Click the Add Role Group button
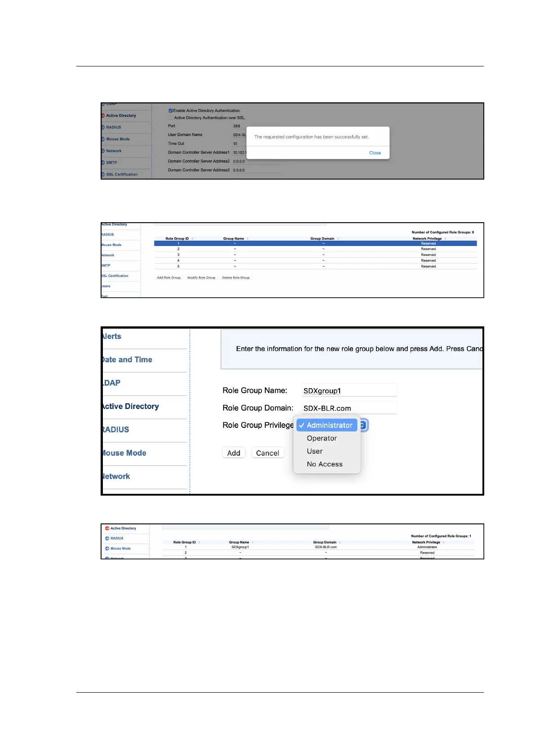Viewport: 535px width, 756px height. pyautogui.click(x=169, y=277)
